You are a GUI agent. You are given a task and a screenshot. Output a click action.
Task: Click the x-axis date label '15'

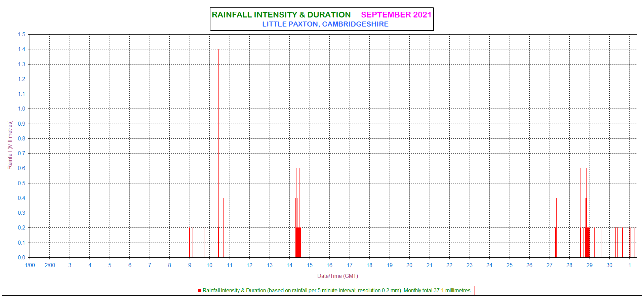click(x=310, y=265)
